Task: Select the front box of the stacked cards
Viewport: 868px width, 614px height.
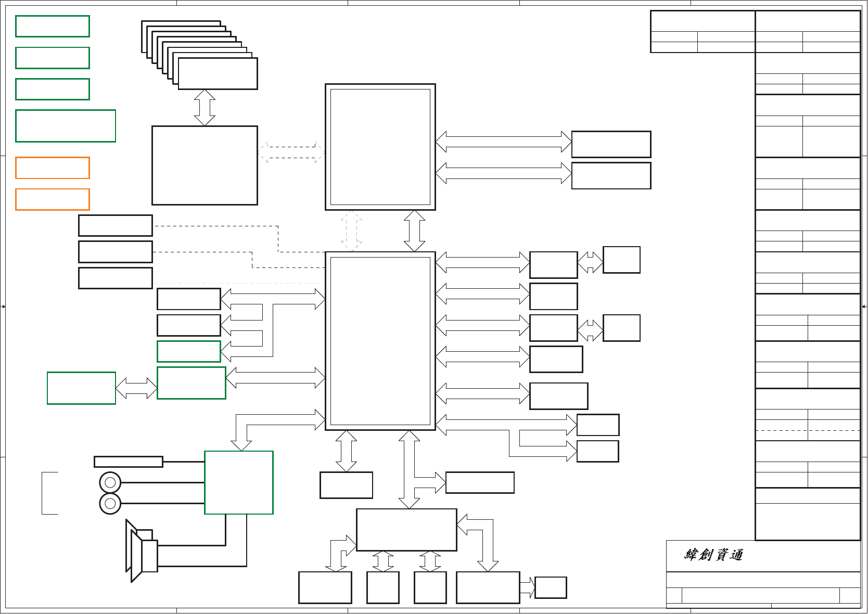Action: pos(218,73)
